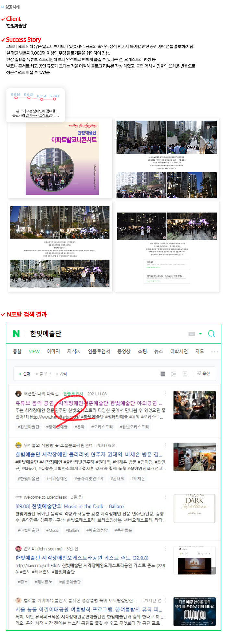Switch to the thumbnail list view icon
Image resolution: width=227 pixels, height=644 pixels.
pyautogui.click(x=174, y=374)
